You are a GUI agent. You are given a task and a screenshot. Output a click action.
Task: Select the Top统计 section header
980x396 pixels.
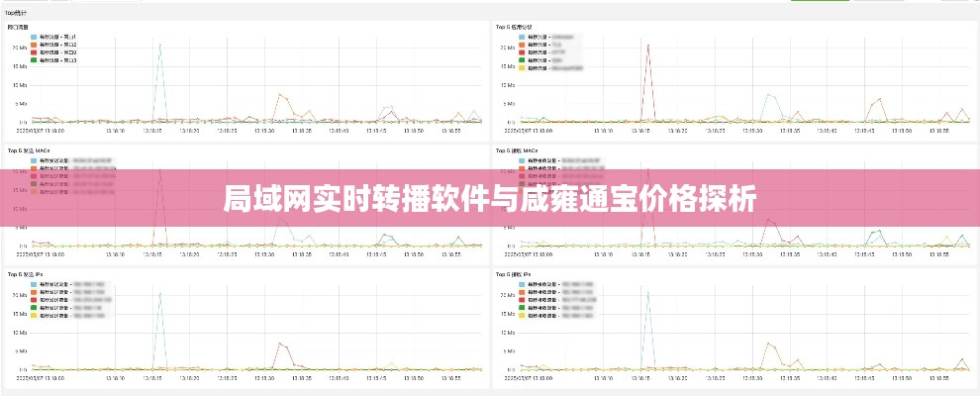click(17, 13)
